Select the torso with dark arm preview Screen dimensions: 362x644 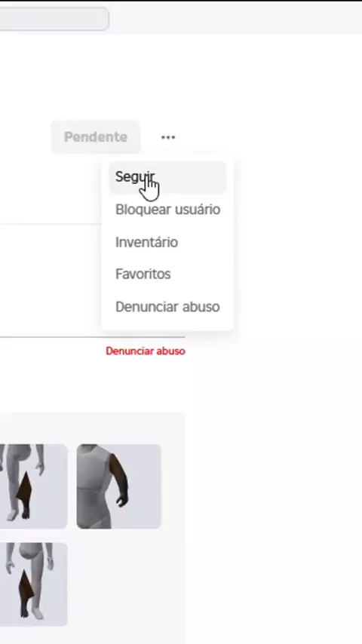[x=118, y=486]
